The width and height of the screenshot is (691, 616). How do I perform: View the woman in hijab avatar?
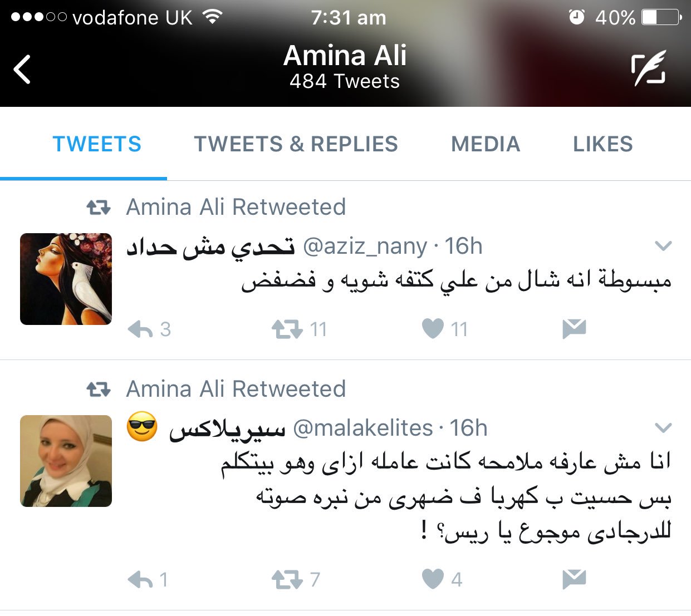tap(66, 461)
